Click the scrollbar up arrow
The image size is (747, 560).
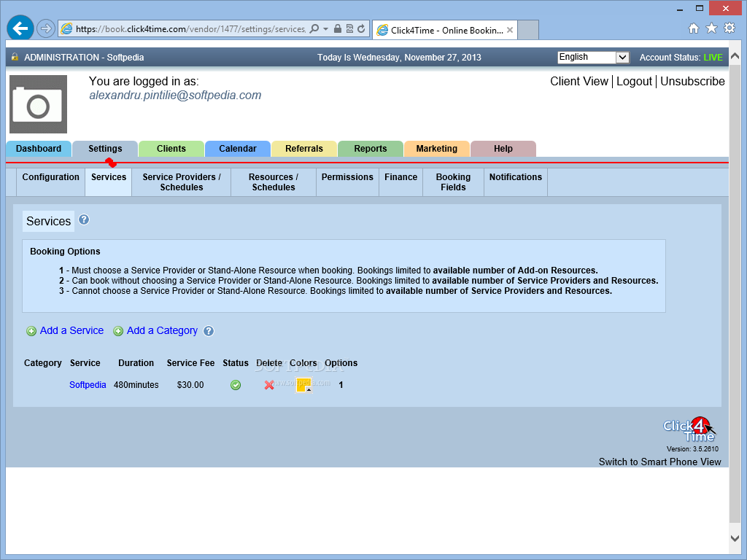tap(735, 55)
